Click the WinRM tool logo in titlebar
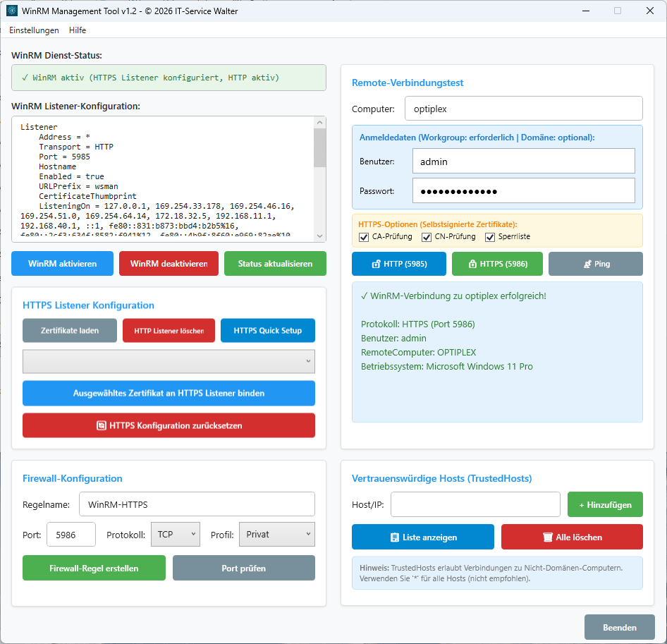 click(x=13, y=11)
